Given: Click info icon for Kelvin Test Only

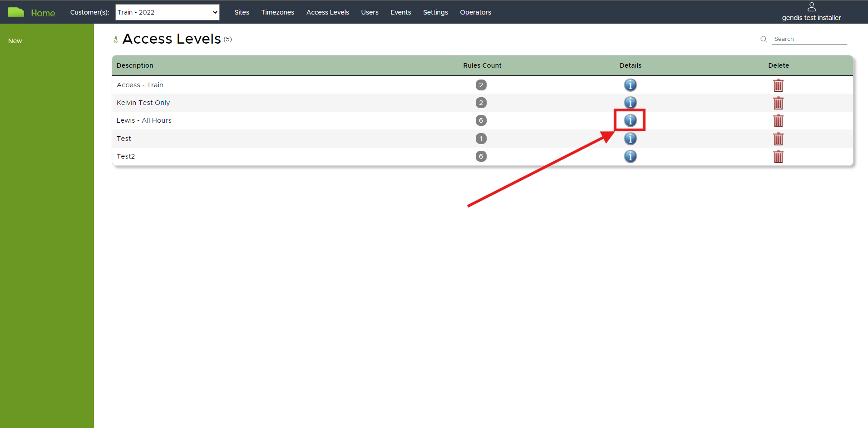Looking at the screenshot, I should point(630,102).
